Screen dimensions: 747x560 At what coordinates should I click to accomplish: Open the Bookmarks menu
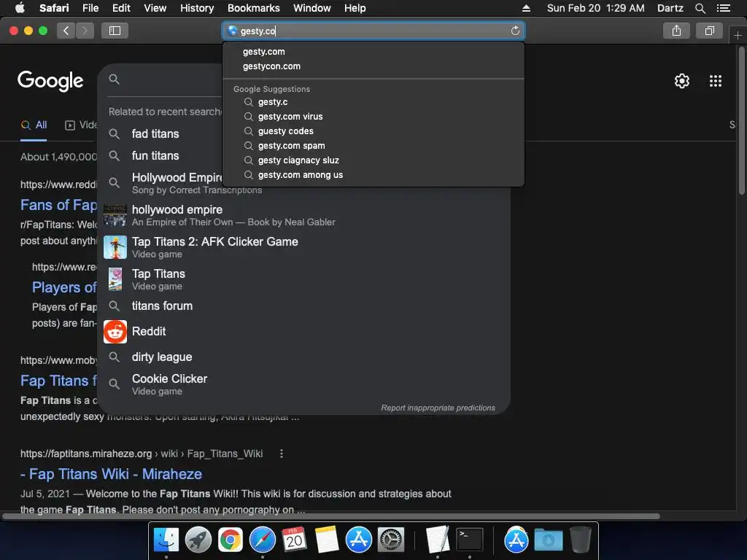pos(253,8)
